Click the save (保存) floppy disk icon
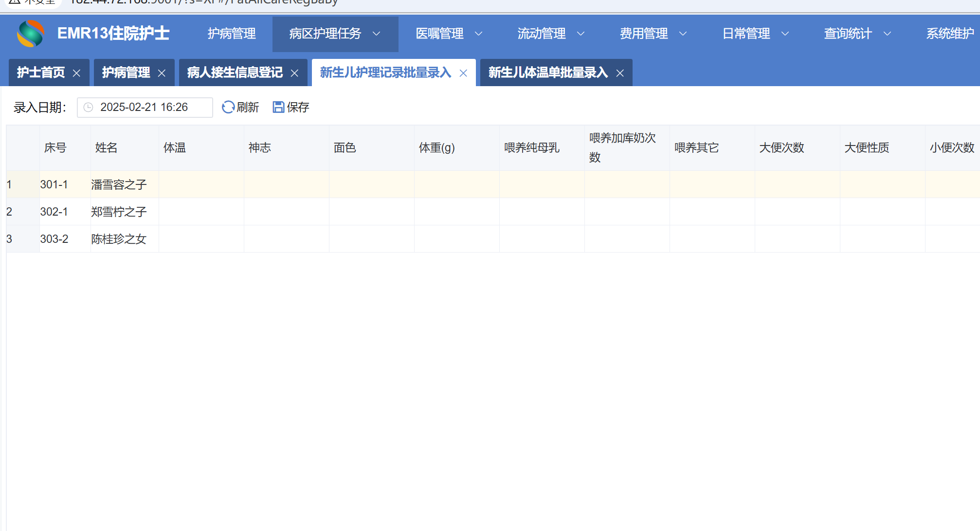The image size is (980, 531). 278,107
